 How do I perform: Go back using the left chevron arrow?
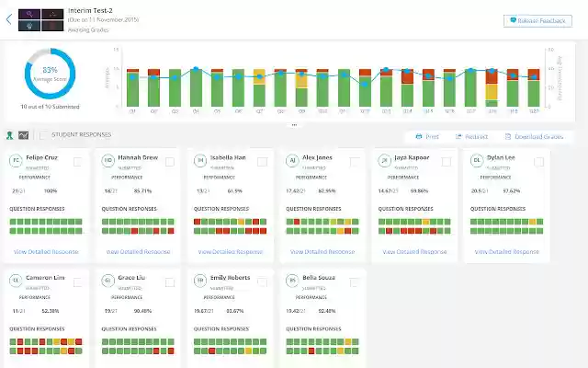9,18
